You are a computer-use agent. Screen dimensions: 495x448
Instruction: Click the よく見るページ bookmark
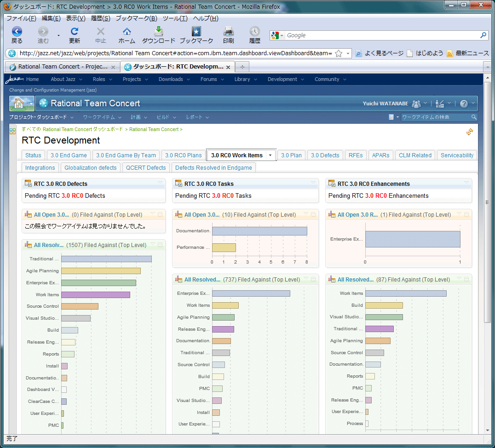tap(380, 53)
